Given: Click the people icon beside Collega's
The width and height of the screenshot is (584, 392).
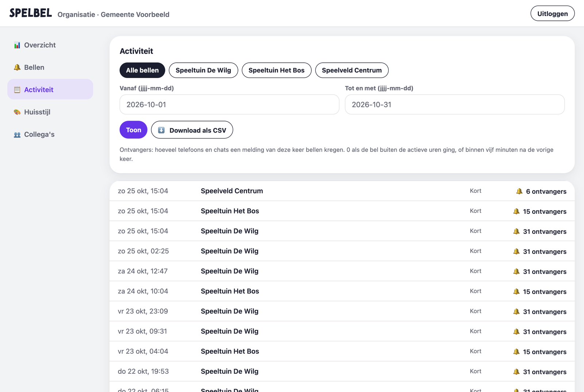Looking at the screenshot, I should (x=17, y=135).
